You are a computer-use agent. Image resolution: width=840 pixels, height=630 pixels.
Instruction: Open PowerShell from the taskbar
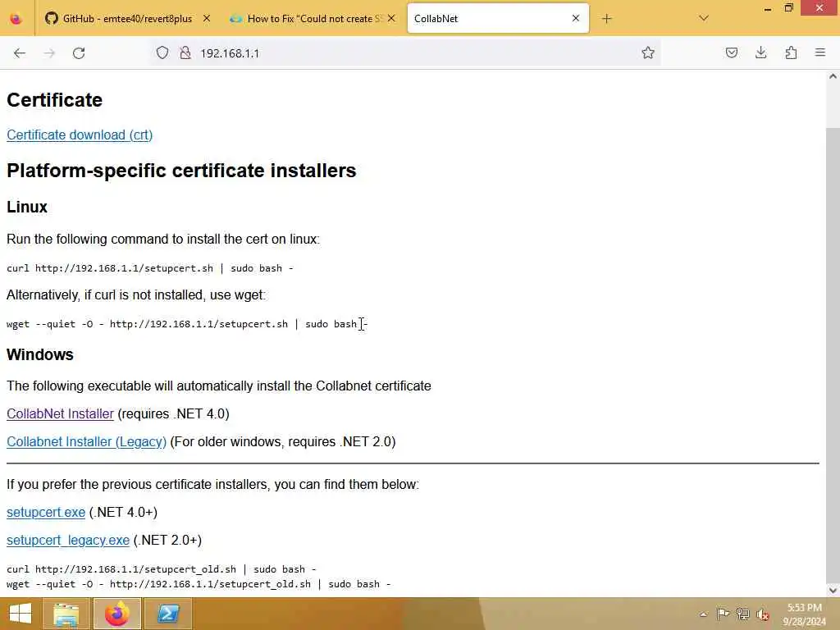[168, 614]
